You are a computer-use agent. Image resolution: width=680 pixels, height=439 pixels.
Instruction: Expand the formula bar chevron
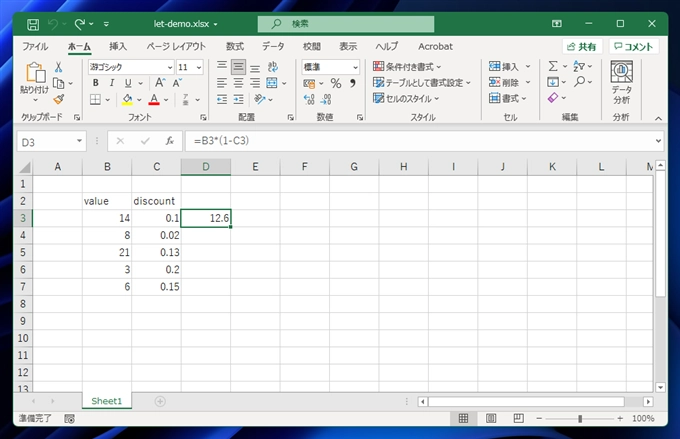658,141
